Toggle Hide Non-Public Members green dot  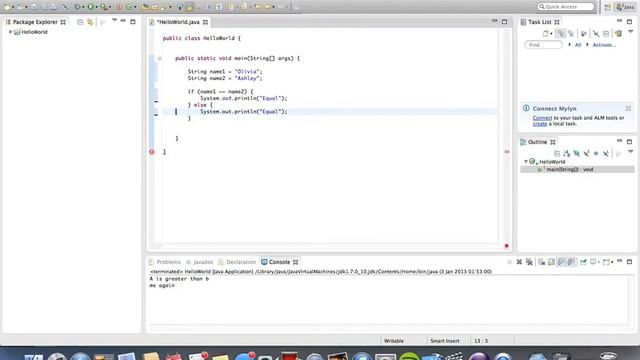[596, 153]
